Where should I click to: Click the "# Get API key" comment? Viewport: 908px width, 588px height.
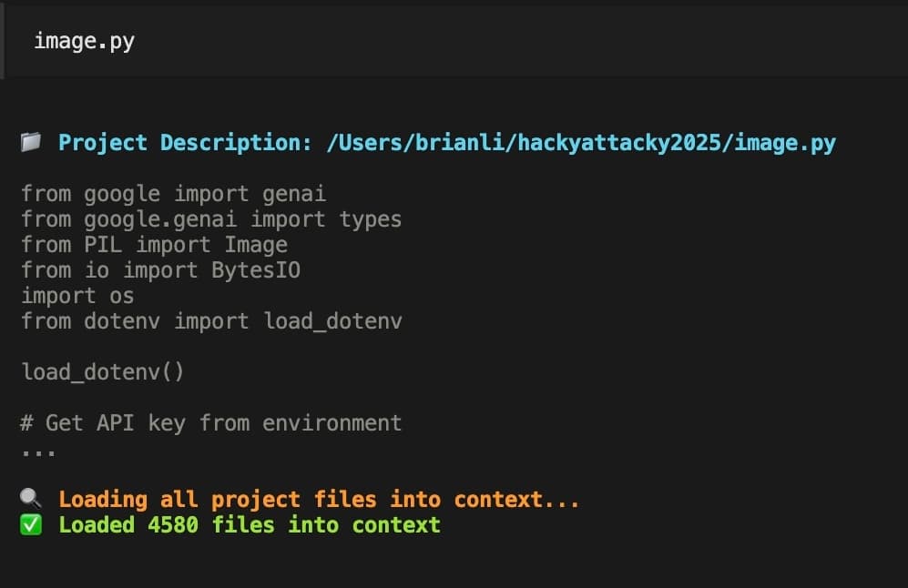click(x=211, y=423)
